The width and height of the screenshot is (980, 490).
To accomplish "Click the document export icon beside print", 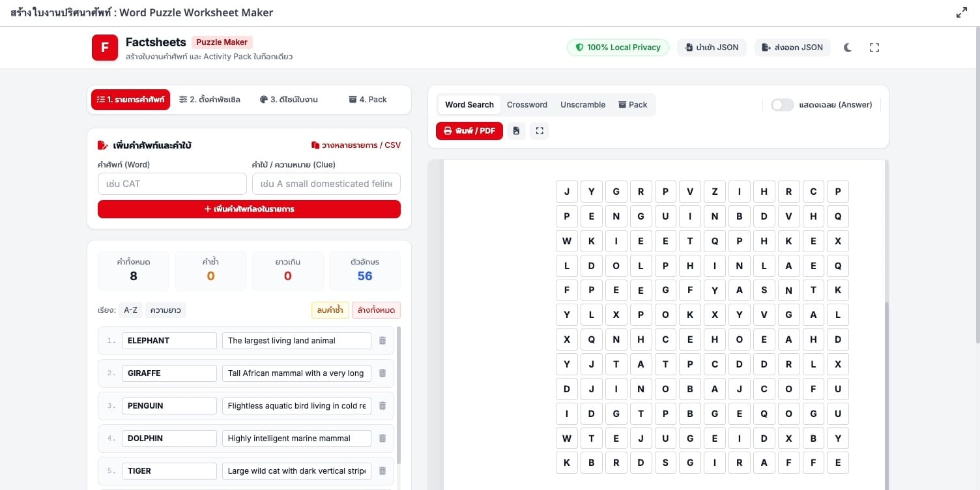I will [516, 131].
